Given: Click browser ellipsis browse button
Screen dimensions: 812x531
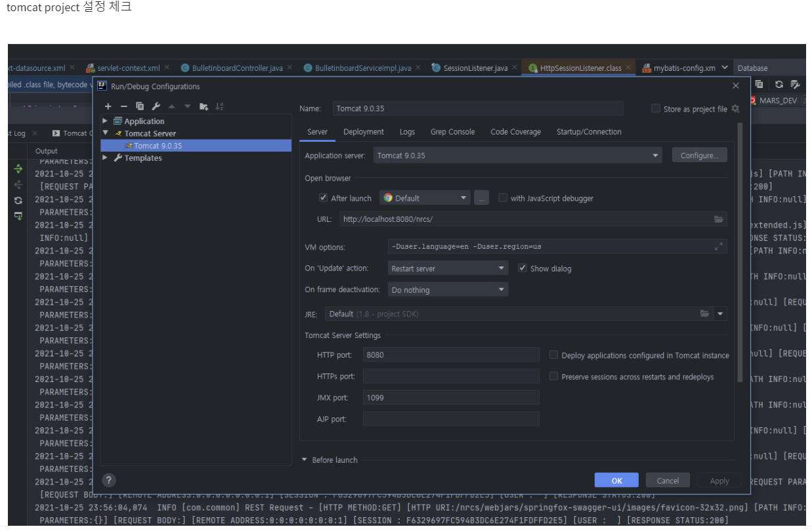Looking at the screenshot, I should tap(482, 198).
